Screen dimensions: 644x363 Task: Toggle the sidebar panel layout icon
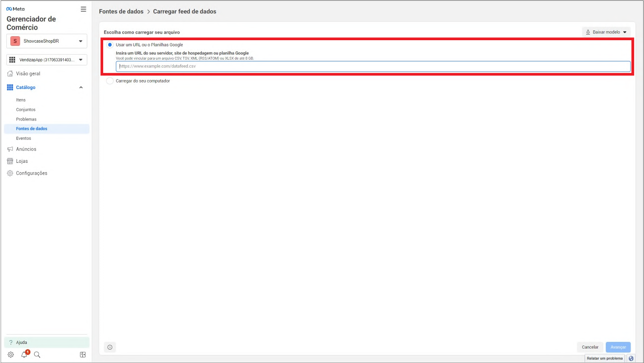(x=83, y=354)
